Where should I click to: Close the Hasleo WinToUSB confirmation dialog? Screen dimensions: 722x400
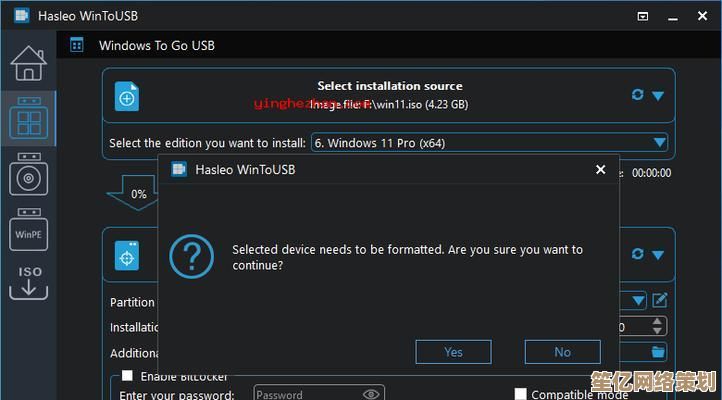coord(600,170)
